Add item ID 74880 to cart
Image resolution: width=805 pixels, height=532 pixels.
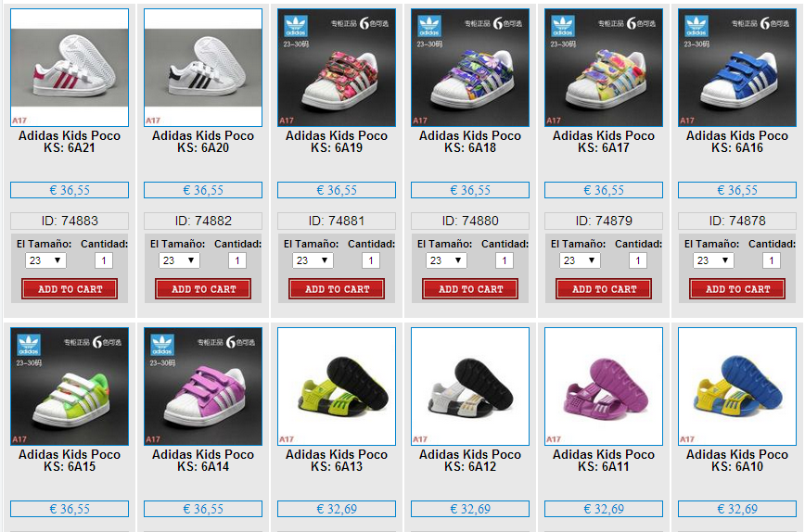click(470, 289)
